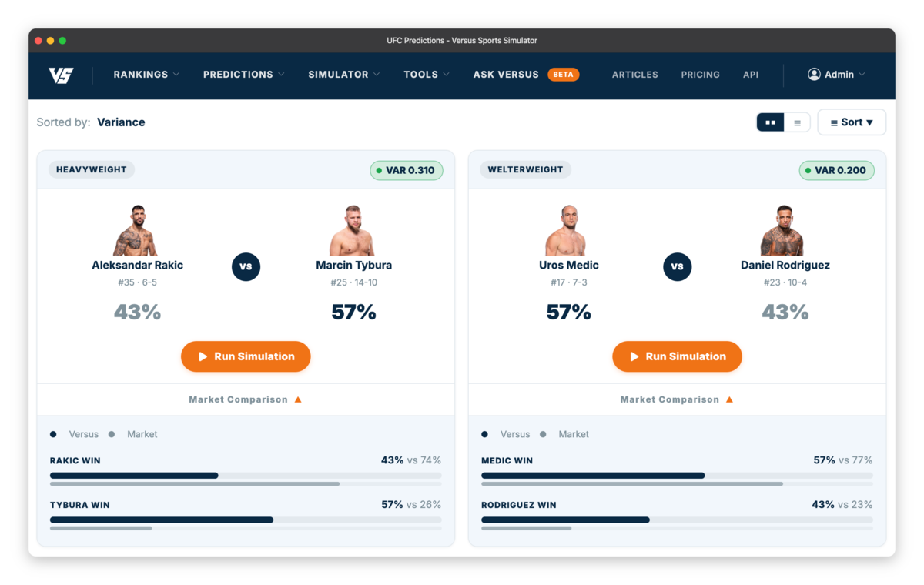Click the yellow macOS minimize button
The height and width of the screenshot is (585, 924).
pyautogui.click(x=51, y=41)
